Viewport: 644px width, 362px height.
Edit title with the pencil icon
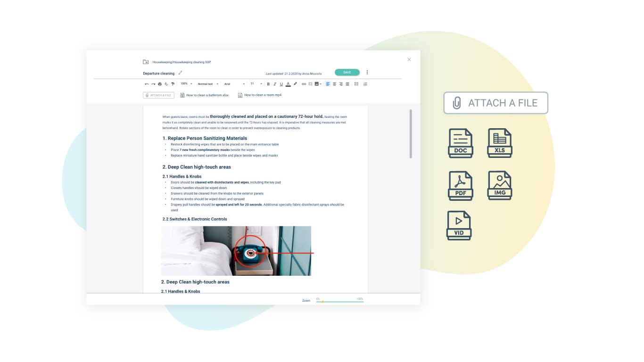coord(180,73)
